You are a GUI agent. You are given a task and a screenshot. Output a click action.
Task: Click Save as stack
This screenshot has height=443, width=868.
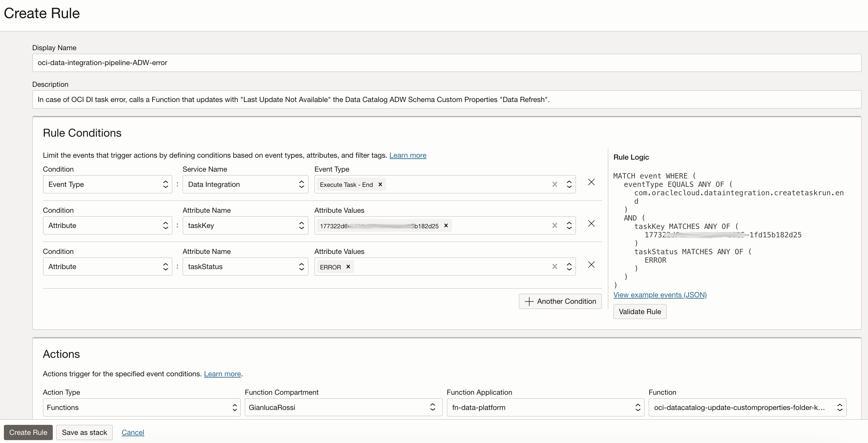tap(84, 432)
